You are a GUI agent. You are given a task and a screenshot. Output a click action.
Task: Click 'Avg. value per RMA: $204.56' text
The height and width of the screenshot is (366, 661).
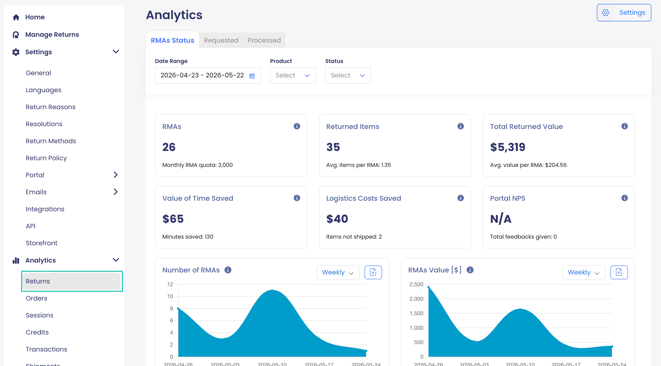[x=528, y=165]
